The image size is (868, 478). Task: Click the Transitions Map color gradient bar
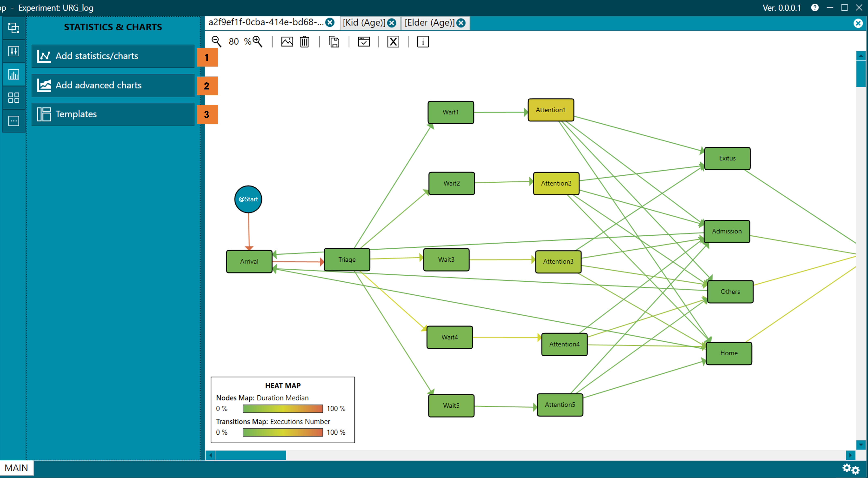pos(283,432)
